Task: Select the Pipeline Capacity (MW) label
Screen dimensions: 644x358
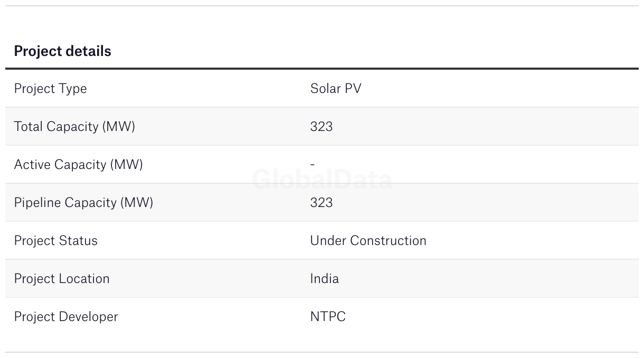Action: (83, 203)
